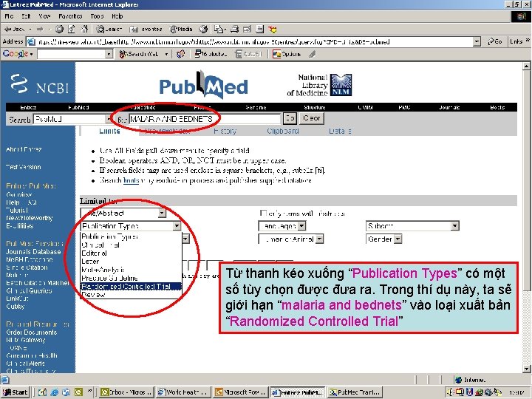Screen dimensions: 532x399
Task: Click the page scrollbar up arrow
Action: point(526,66)
